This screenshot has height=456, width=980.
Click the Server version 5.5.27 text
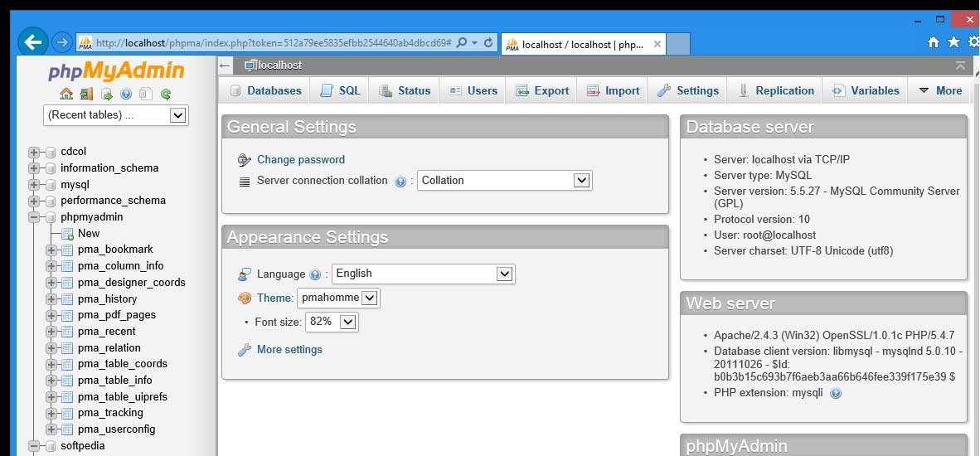[837, 197]
